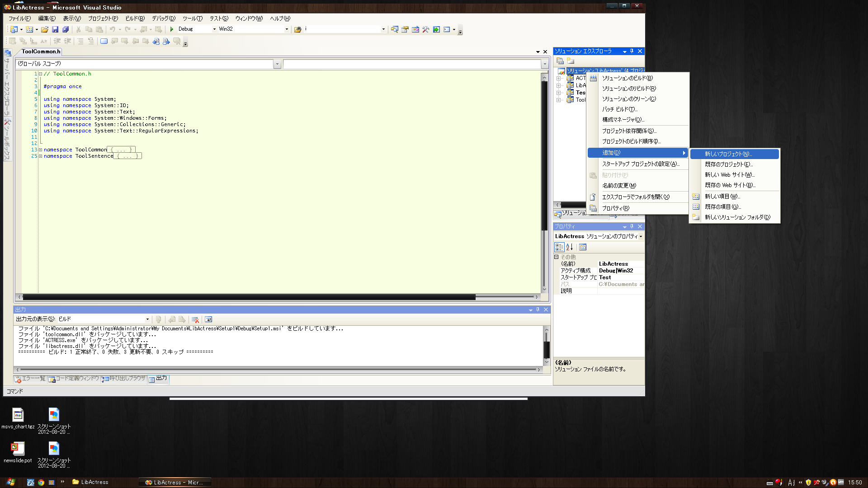Image resolution: width=868 pixels, height=488 pixels.
Task: Select 新しいプロジェクト from the submenu
Action: (x=728, y=154)
